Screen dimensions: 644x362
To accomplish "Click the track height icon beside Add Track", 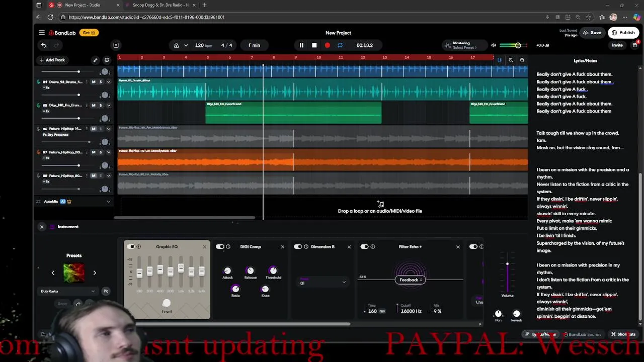I will 106,60.
